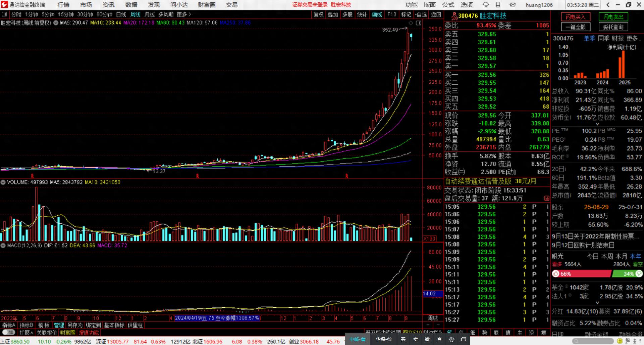Screen dimensions: 644x345
Task: Click the small chart icon beside 15:33:51
Action: coord(547,198)
